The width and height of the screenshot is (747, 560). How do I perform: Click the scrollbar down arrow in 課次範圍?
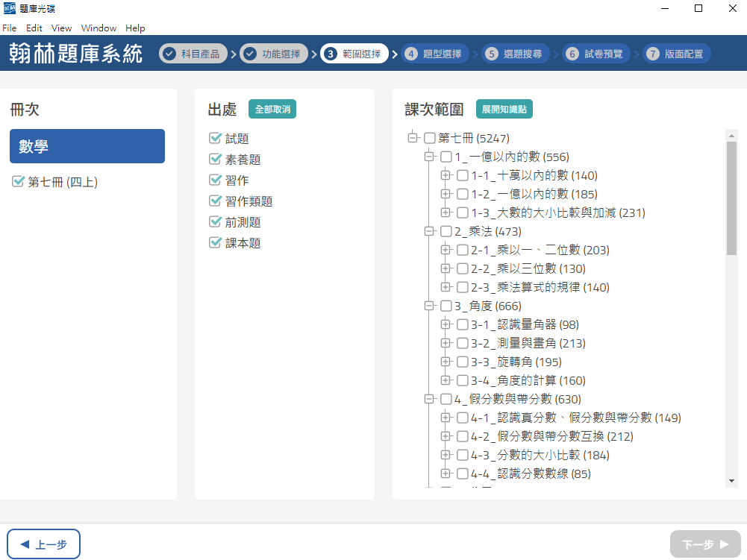[x=731, y=481]
